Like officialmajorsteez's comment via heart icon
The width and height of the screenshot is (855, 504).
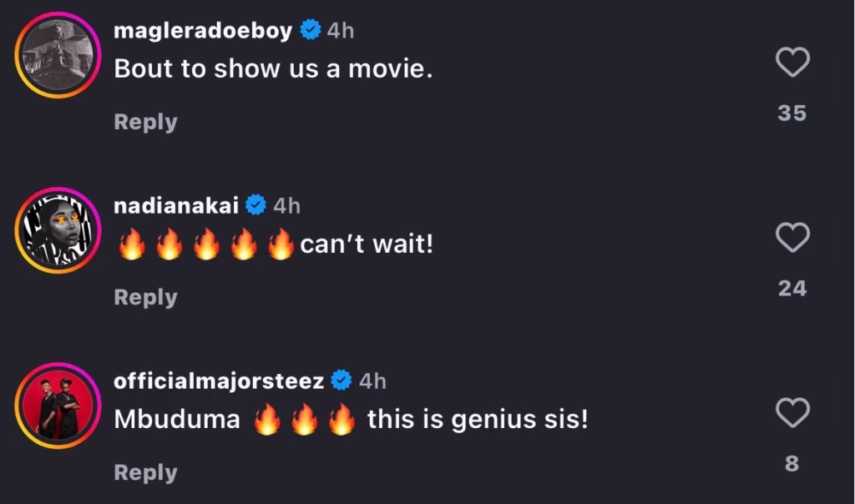click(x=792, y=412)
